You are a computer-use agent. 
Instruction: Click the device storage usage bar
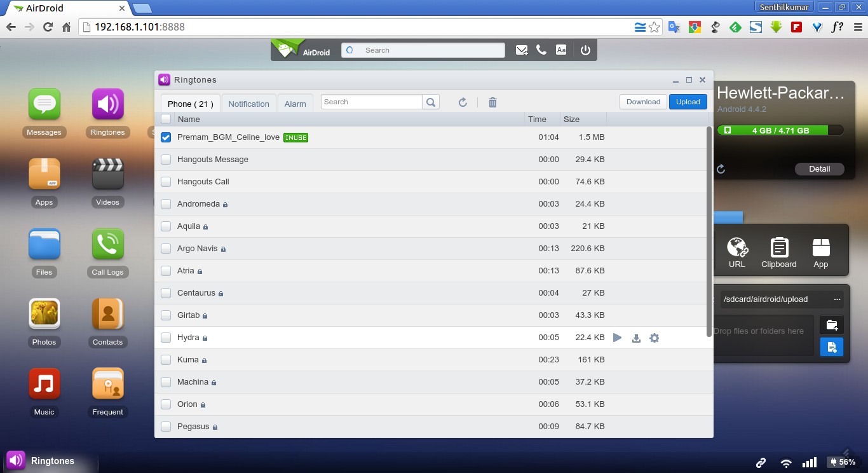(x=780, y=130)
